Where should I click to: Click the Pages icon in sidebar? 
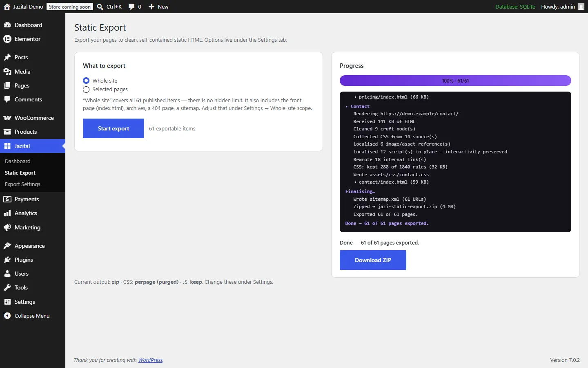[7, 85]
